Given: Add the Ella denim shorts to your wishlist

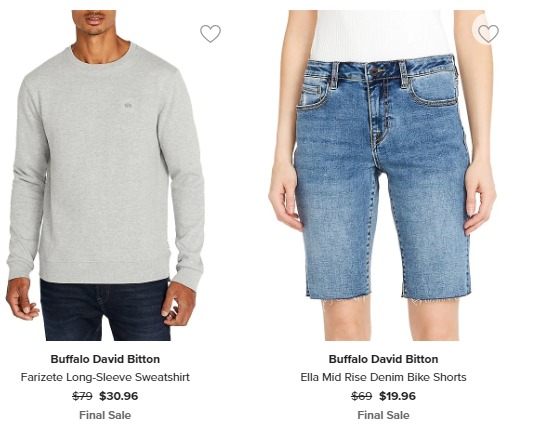Looking at the screenshot, I should (x=488, y=34).
